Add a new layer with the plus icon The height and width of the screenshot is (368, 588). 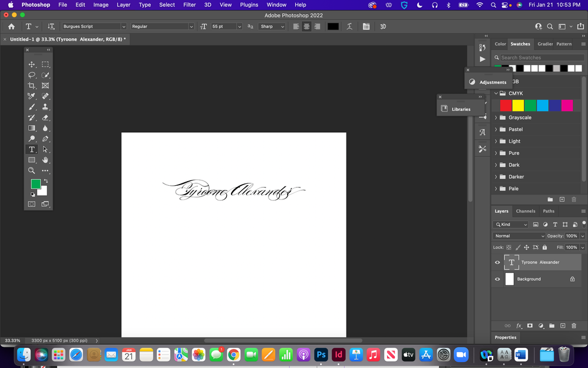click(x=562, y=326)
